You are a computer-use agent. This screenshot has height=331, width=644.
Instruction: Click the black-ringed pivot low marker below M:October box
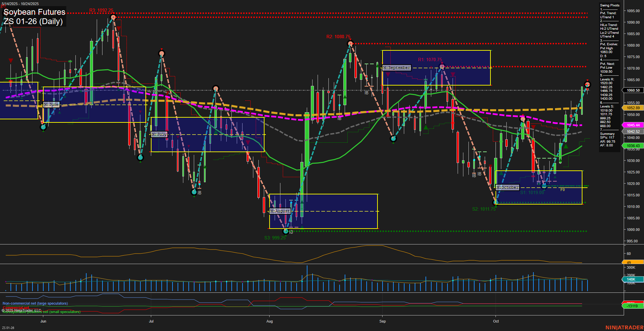(496, 202)
